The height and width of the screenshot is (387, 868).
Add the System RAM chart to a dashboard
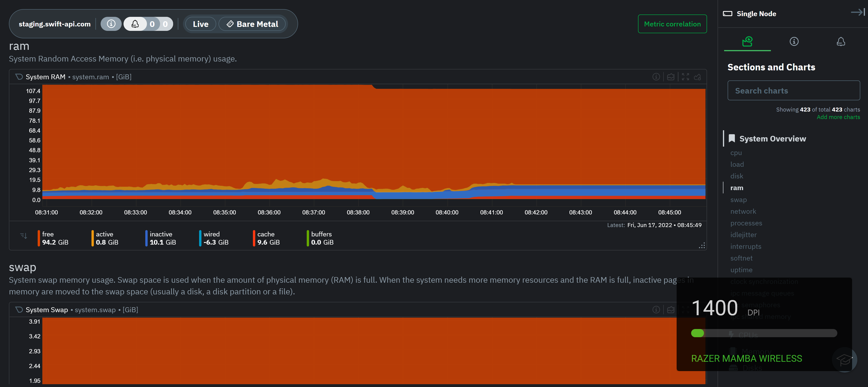(x=698, y=76)
